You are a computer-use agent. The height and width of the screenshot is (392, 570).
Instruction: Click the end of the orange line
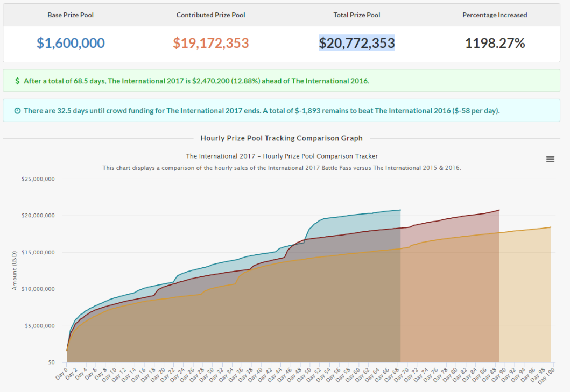551,227
